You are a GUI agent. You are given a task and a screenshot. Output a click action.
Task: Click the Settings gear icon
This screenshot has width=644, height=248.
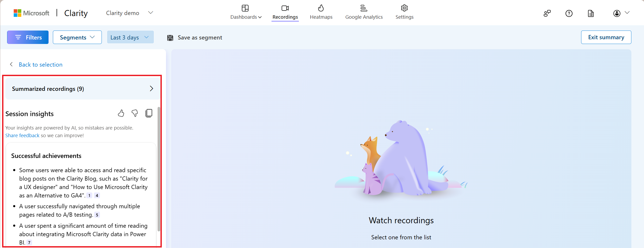pyautogui.click(x=404, y=8)
